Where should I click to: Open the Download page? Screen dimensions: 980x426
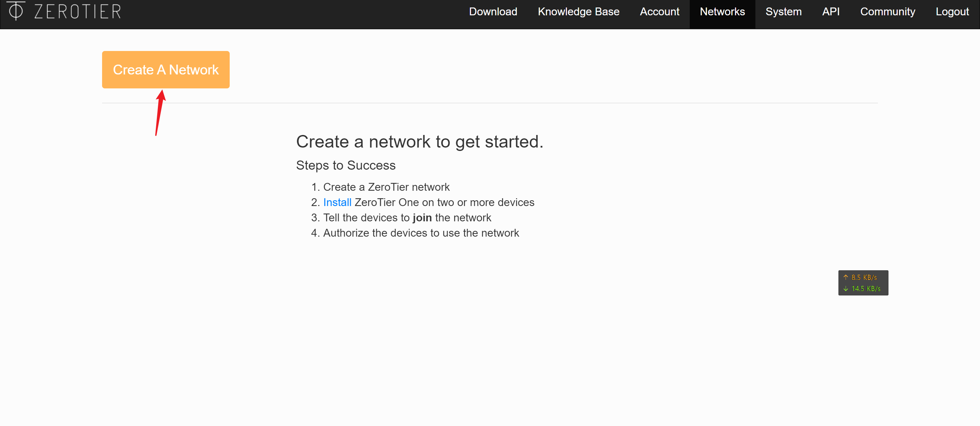pyautogui.click(x=493, y=12)
